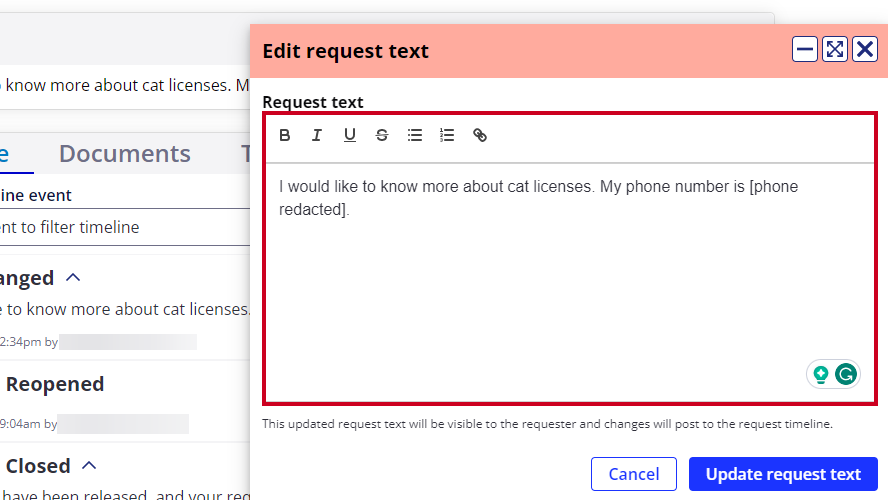This screenshot has height=500, width=888.
Task: Select the Closed timeline heading
Action: click(38, 466)
